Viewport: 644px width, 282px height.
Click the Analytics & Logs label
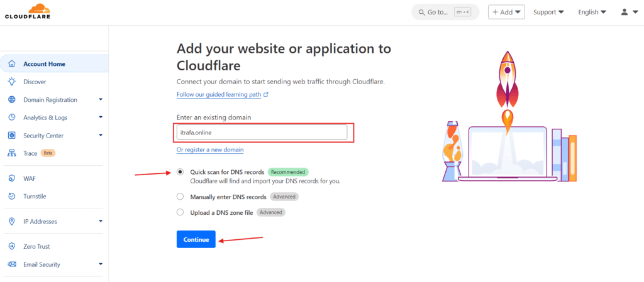pyautogui.click(x=45, y=117)
